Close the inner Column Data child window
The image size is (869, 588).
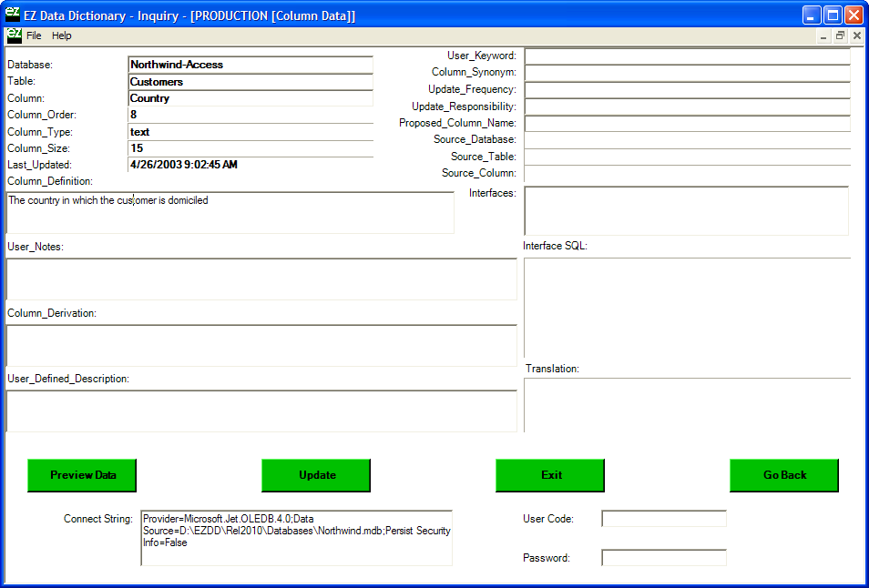coord(857,35)
